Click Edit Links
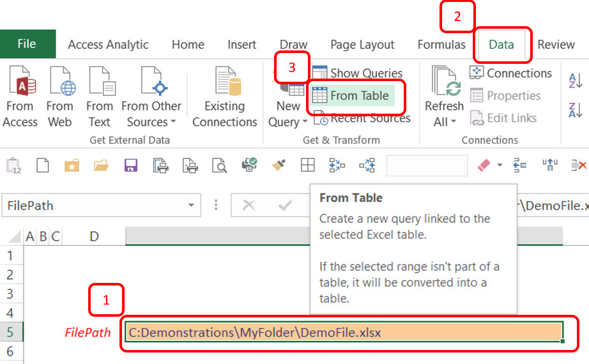Screen dimensions: 589x364 tap(503, 118)
